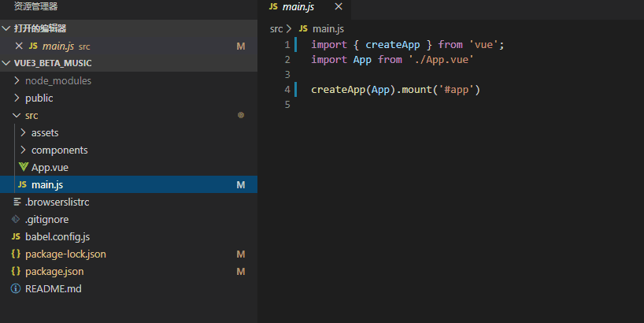This screenshot has height=323, width=644.
Task: Close the main.js editor tab
Action: [x=339, y=6]
